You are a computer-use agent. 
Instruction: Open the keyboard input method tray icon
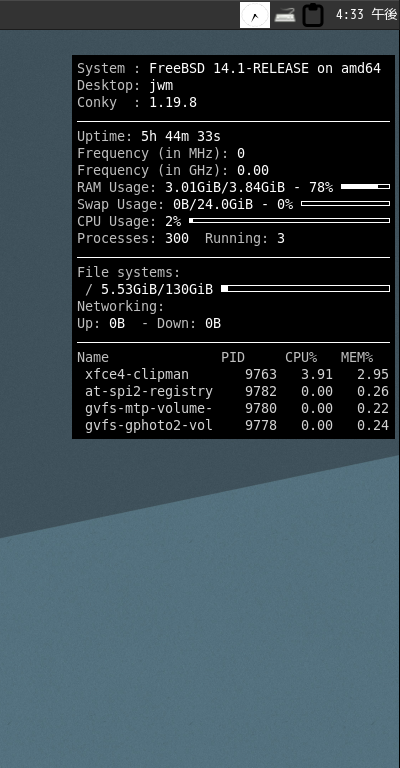(x=285, y=15)
